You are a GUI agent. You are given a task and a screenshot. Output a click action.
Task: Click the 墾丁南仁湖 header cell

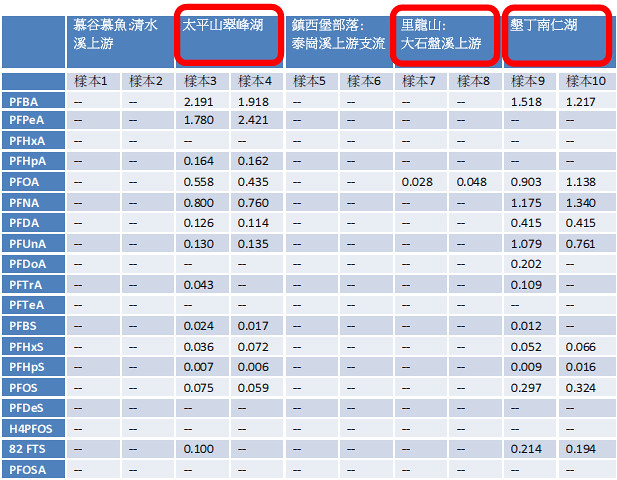coord(559,42)
